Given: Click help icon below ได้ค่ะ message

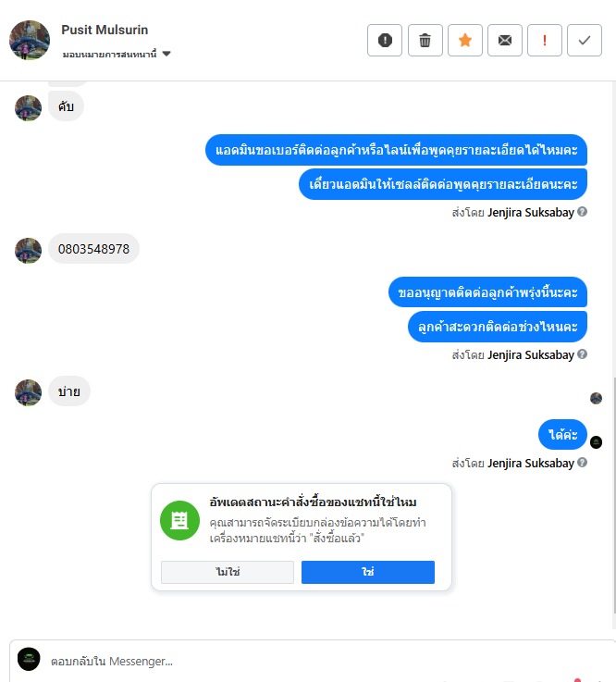Looking at the screenshot, I should 582,463.
